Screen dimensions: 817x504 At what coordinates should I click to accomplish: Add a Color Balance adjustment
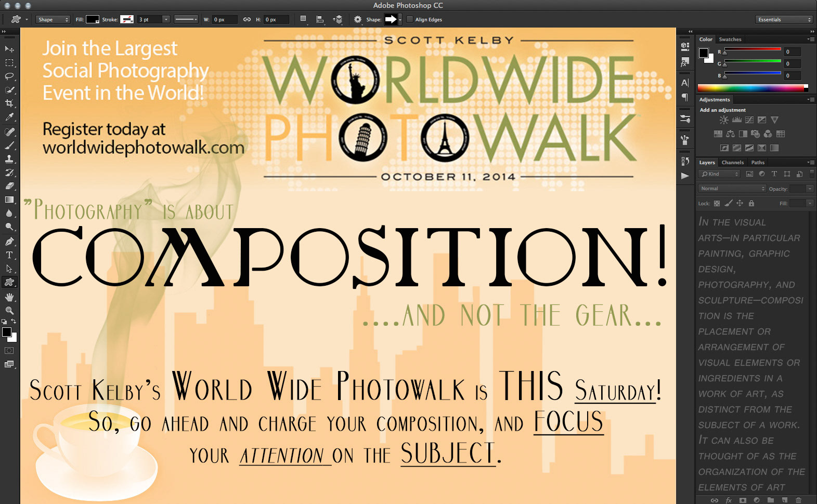click(731, 134)
